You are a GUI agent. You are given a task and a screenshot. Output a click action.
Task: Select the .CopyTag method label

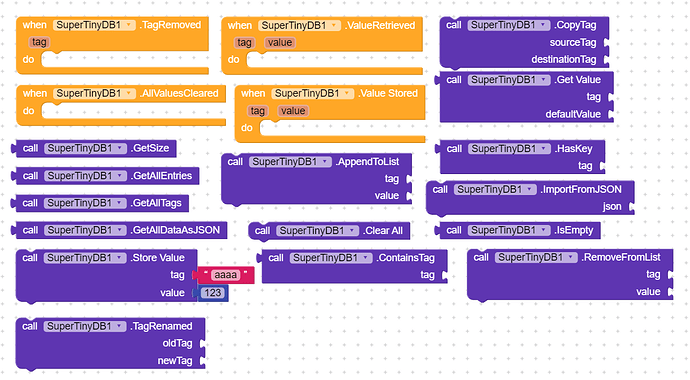575,25
